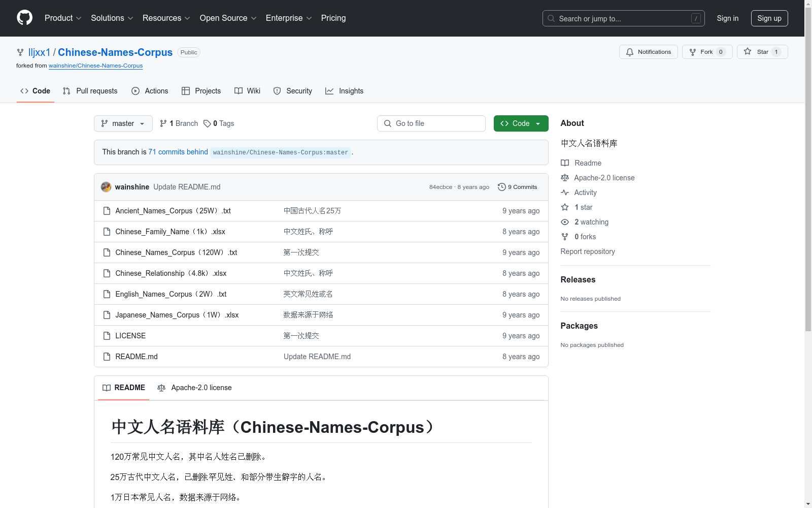Image resolution: width=812 pixels, height=508 pixels.
Task: Click the commit history clock icon
Action: [x=501, y=187]
